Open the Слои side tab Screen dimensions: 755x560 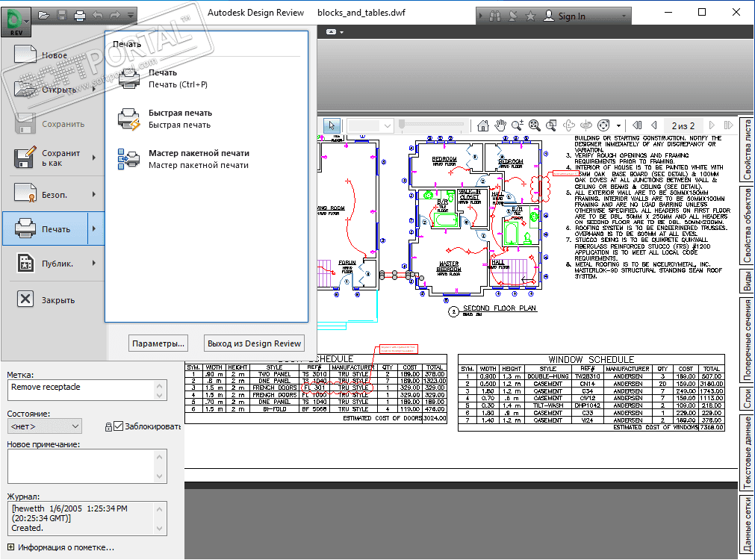coord(747,399)
